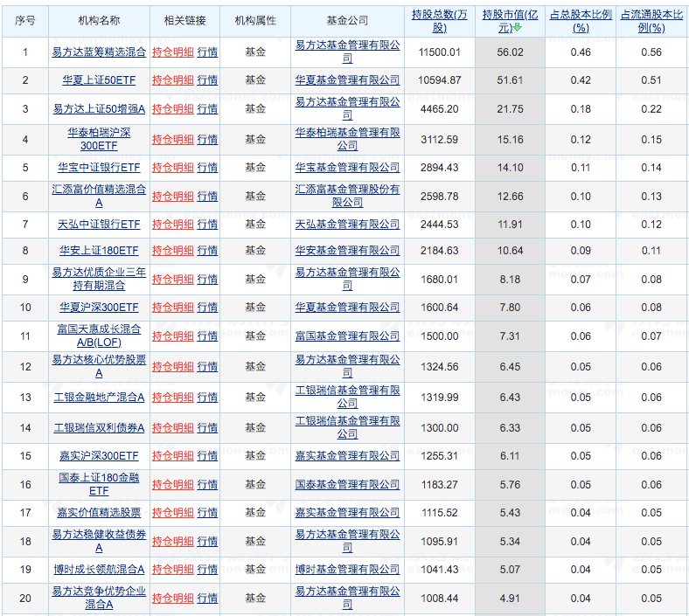The image size is (689, 616).
Task: Open fund 汇添富价值精选混合A
Action: [99, 196]
